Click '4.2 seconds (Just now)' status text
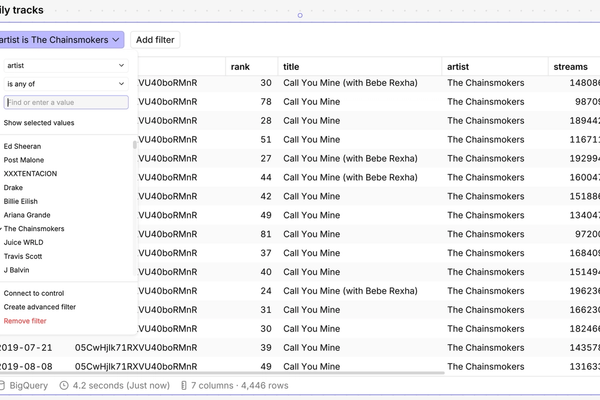 coord(121,385)
